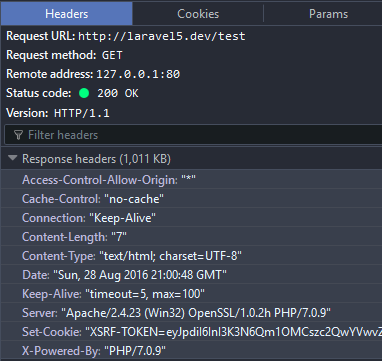The height and width of the screenshot is (361, 382).
Task: Click the funnel icon in filter box
Action: tap(19, 135)
